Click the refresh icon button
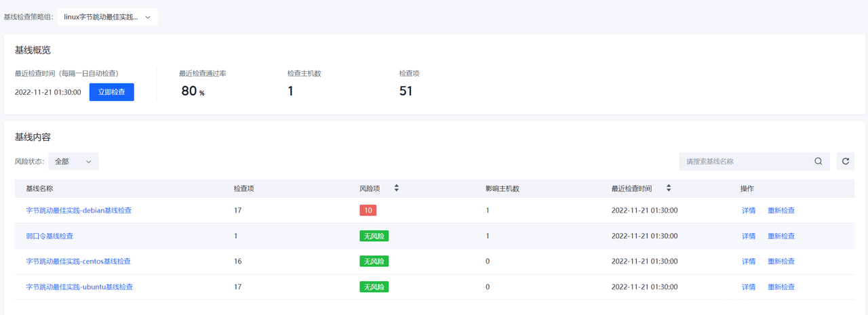Image resolution: width=868 pixels, height=315 pixels. 845,161
